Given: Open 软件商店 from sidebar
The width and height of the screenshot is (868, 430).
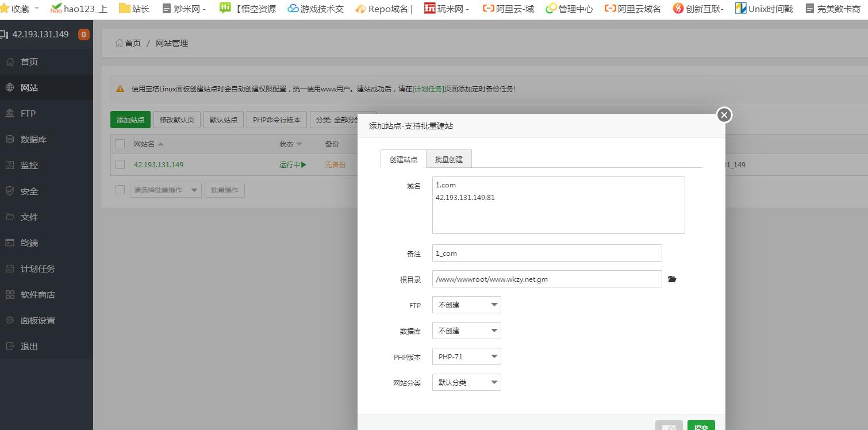Looking at the screenshot, I should point(38,295).
